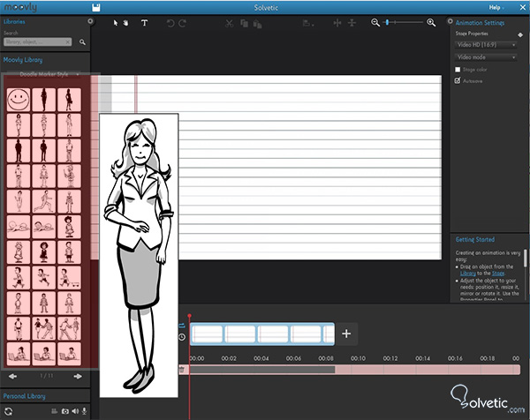The height and width of the screenshot is (420, 530).
Task: Click the save disk icon
Action: (x=95, y=8)
